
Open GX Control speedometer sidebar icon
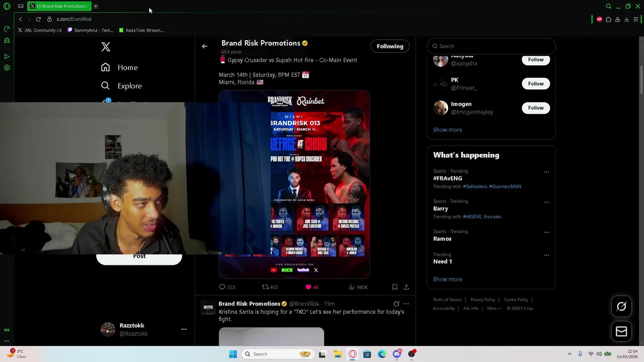coord(7,29)
